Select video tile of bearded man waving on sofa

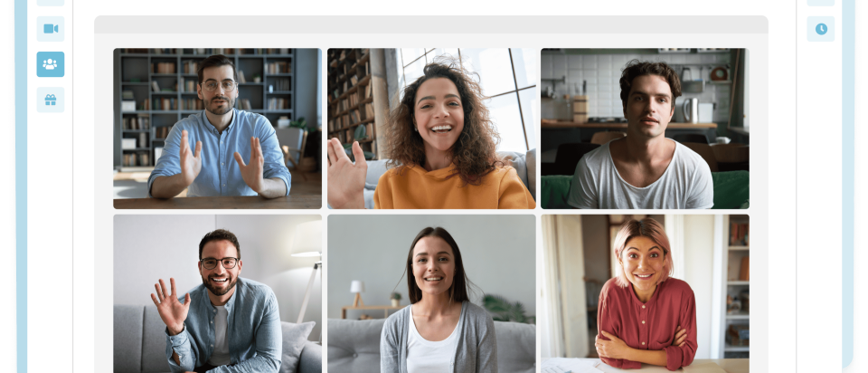click(218, 293)
